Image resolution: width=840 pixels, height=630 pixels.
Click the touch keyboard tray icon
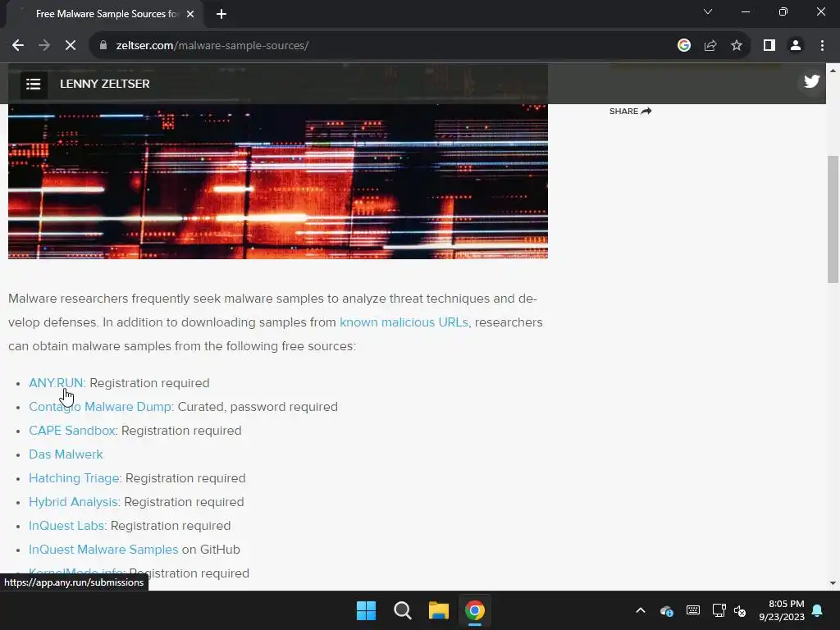click(x=692, y=610)
